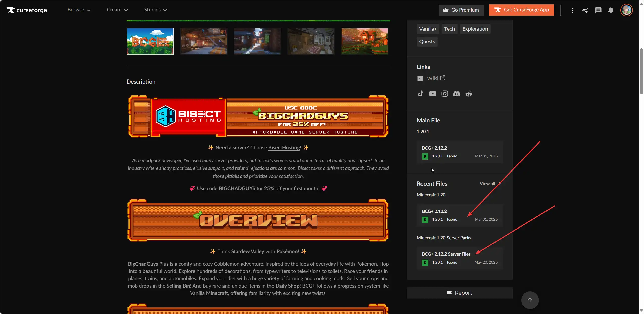The height and width of the screenshot is (314, 644).
Task: Open the TikTok social link
Action: pyautogui.click(x=420, y=94)
